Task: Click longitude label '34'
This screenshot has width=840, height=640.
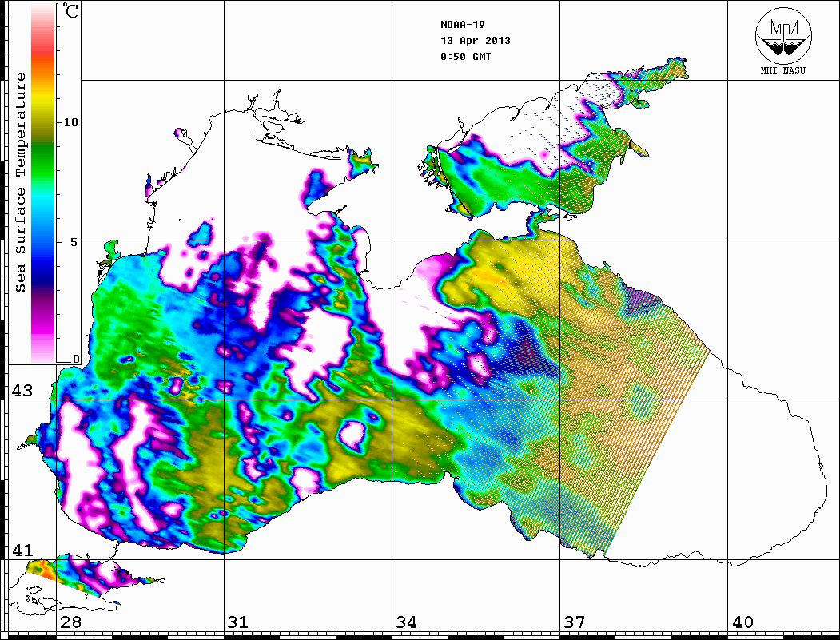Action: tap(407, 622)
